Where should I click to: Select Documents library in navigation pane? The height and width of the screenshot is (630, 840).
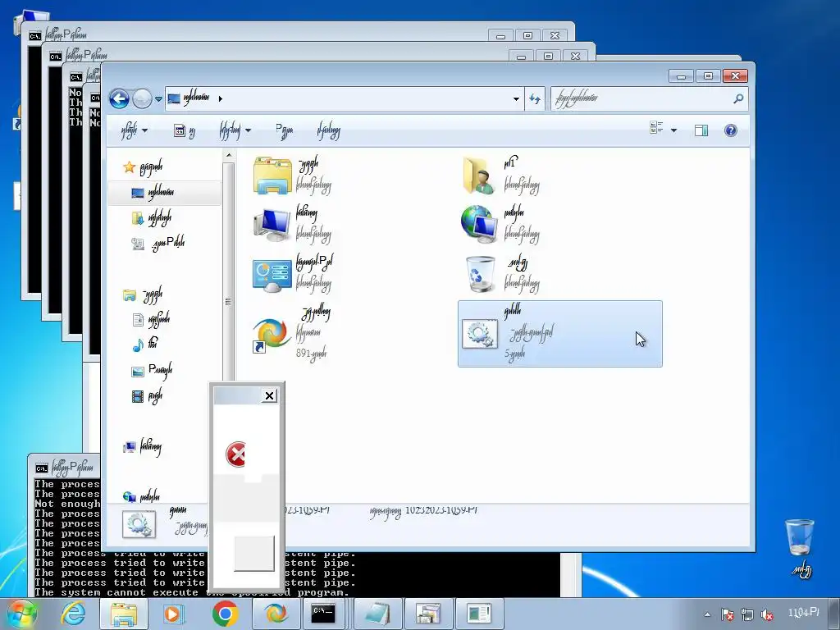[x=151, y=320]
